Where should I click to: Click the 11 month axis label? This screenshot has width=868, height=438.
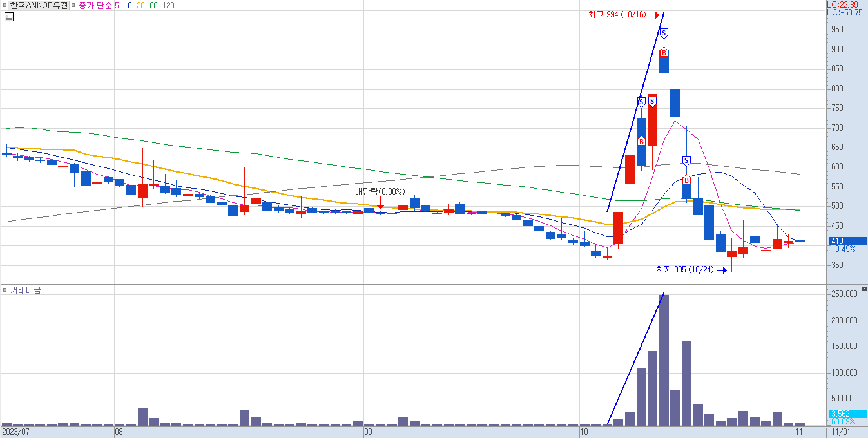tap(799, 432)
